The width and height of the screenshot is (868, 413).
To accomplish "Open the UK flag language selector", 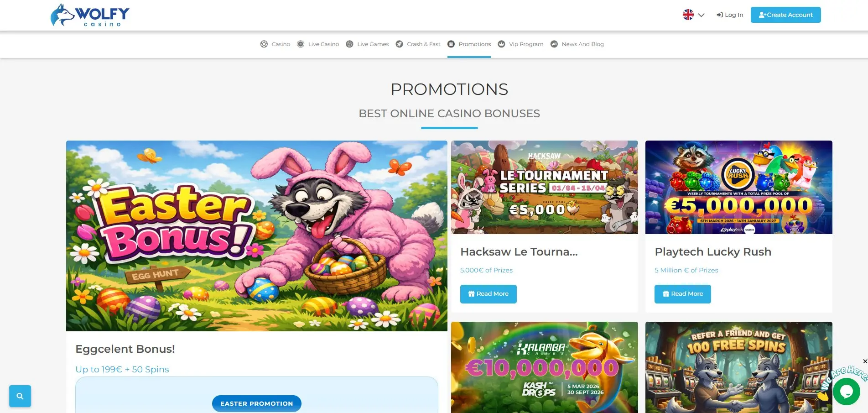I will point(688,15).
